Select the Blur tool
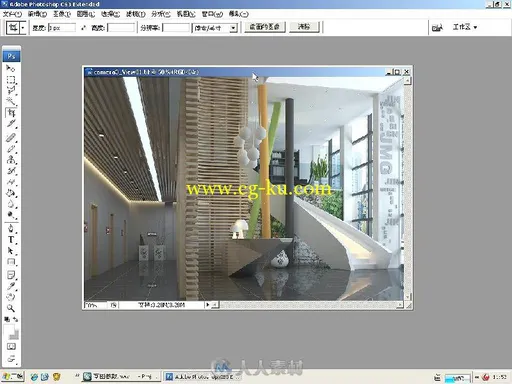Image resolution: width=512 pixels, height=384 pixels. pyautogui.click(x=11, y=204)
